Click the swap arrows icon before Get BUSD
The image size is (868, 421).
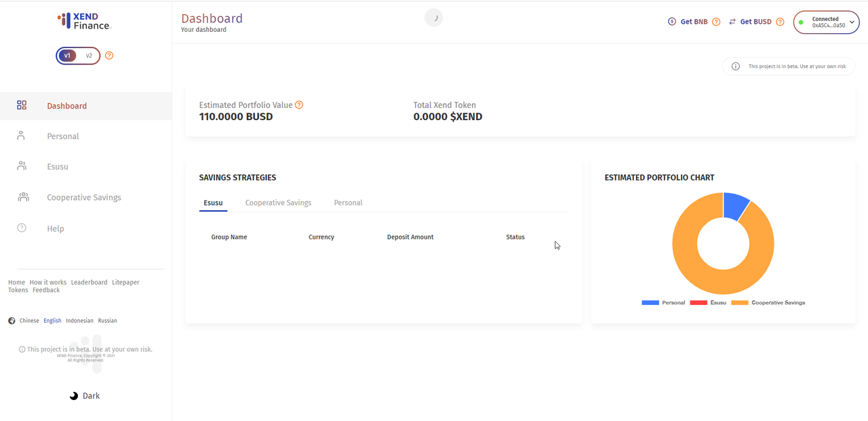click(x=732, y=22)
